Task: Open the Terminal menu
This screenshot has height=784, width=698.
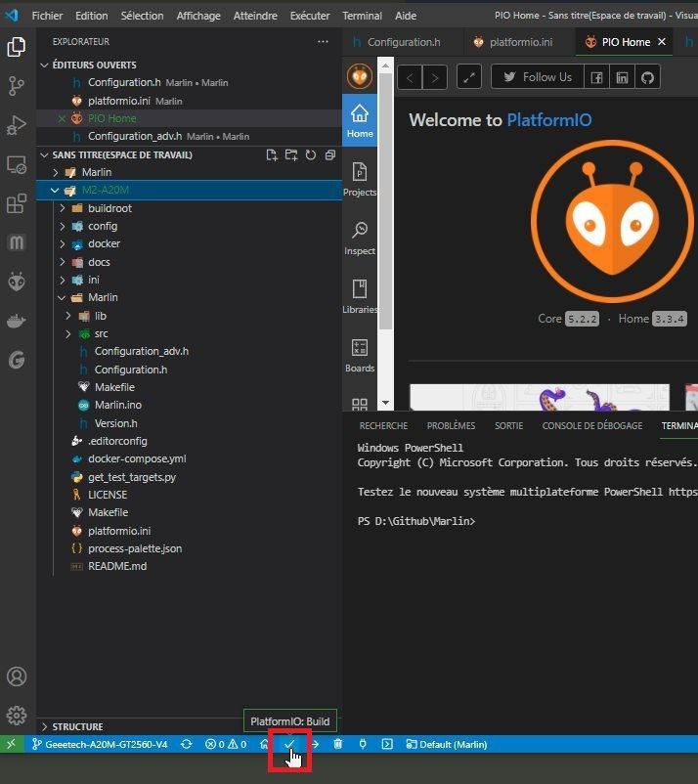Action: (x=362, y=16)
